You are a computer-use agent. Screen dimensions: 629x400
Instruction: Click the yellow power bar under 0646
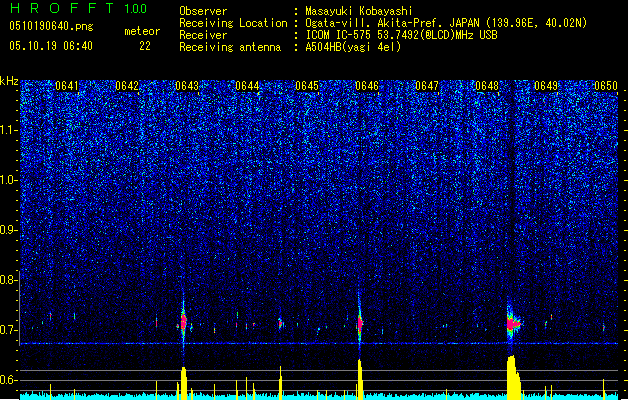(x=360, y=380)
